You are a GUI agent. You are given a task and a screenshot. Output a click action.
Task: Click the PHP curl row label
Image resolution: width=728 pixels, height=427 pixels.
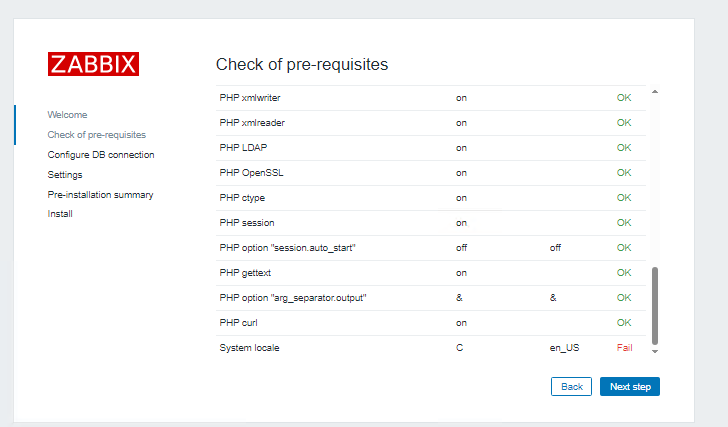(240, 322)
